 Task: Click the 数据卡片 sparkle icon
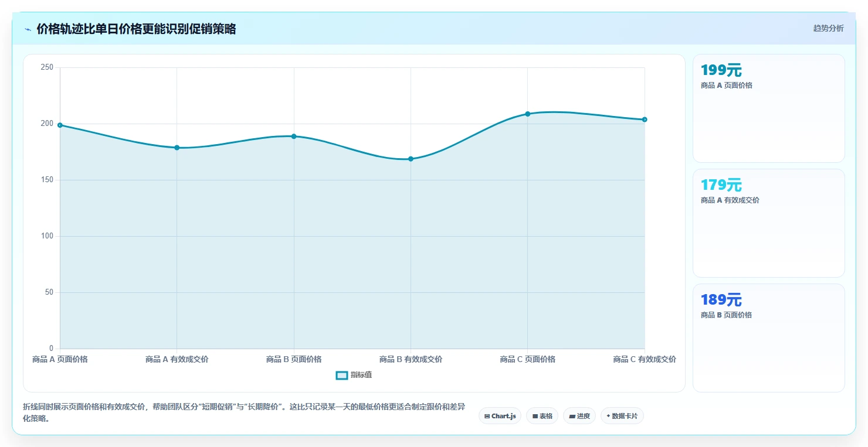[608, 416]
